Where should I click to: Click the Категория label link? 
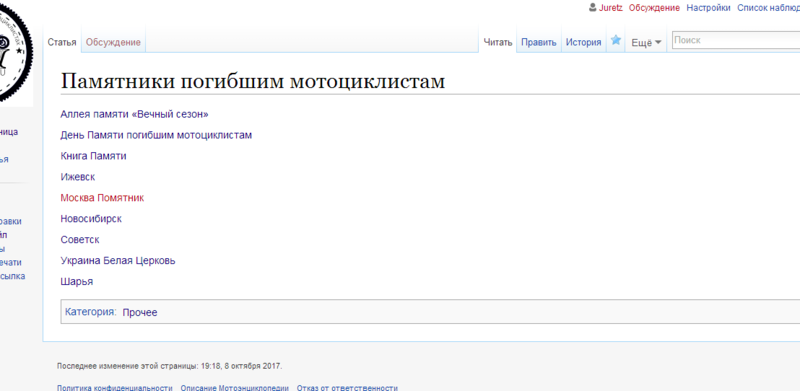90,311
